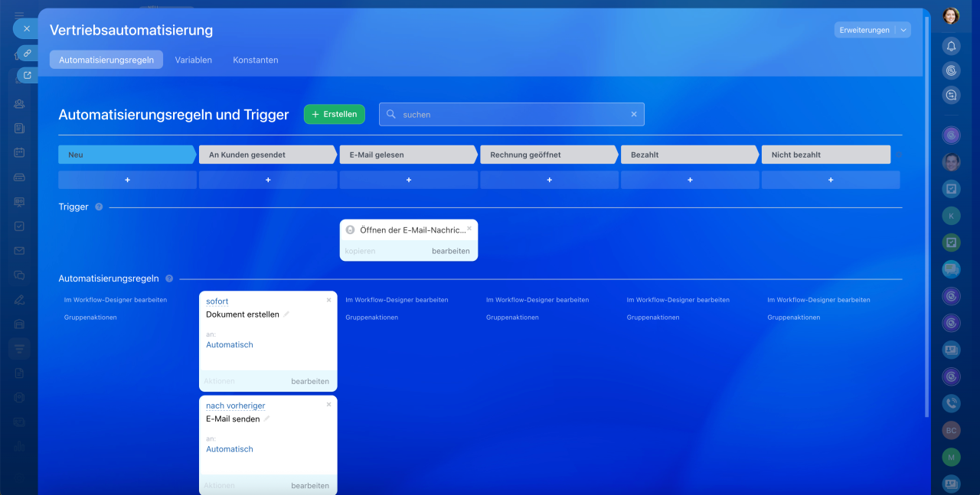Select the Nicht bezahlt stage

(826, 155)
